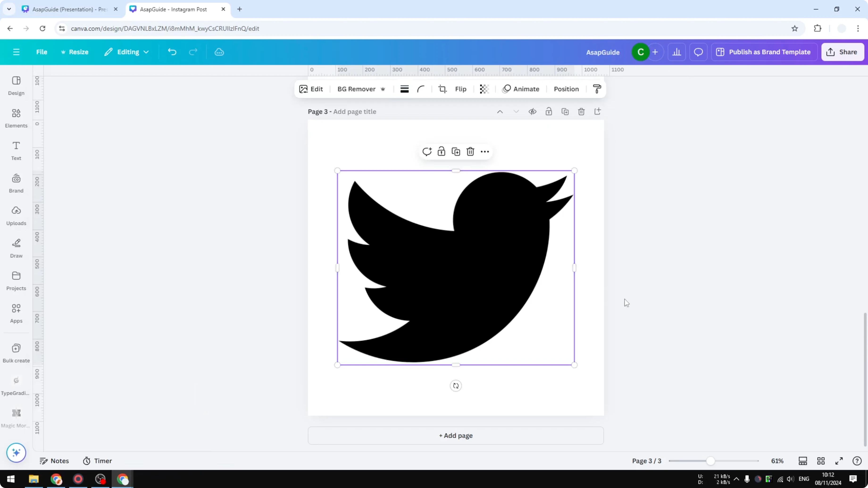Move Page 3 down with the chevron
Image resolution: width=868 pixels, height=488 pixels.
point(516,111)
